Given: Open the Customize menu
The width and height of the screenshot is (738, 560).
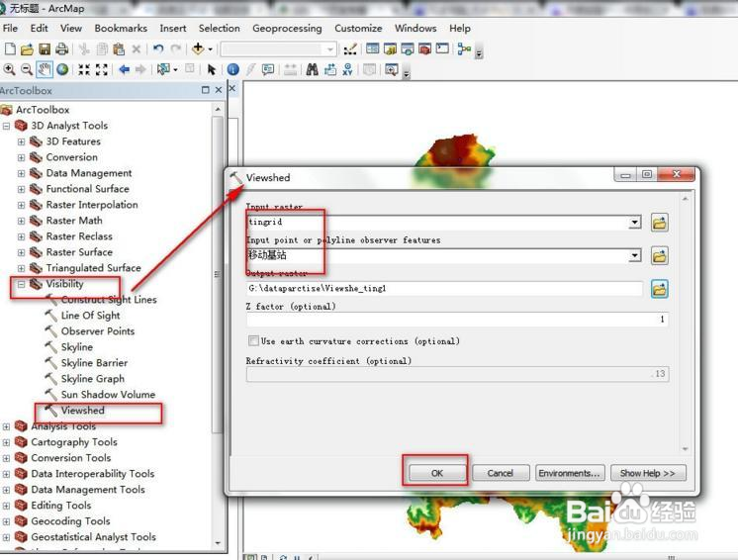Looking at the screenshot, I should [358, 29].
